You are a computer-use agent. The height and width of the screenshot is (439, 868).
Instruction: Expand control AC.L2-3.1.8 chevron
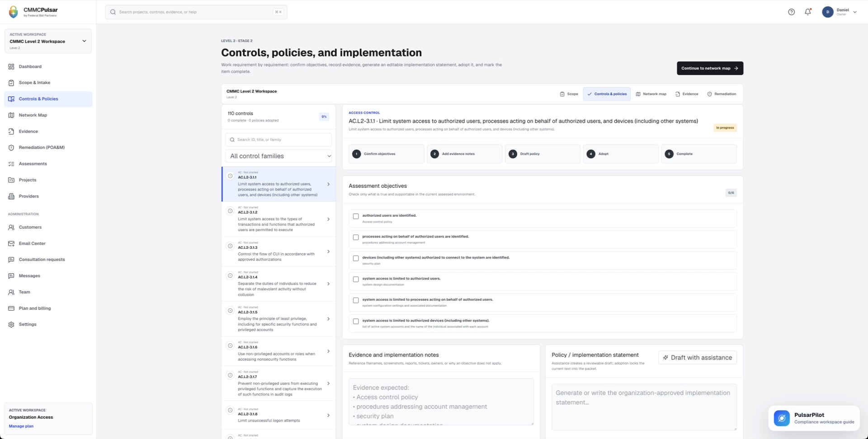[x=328, y=416]
